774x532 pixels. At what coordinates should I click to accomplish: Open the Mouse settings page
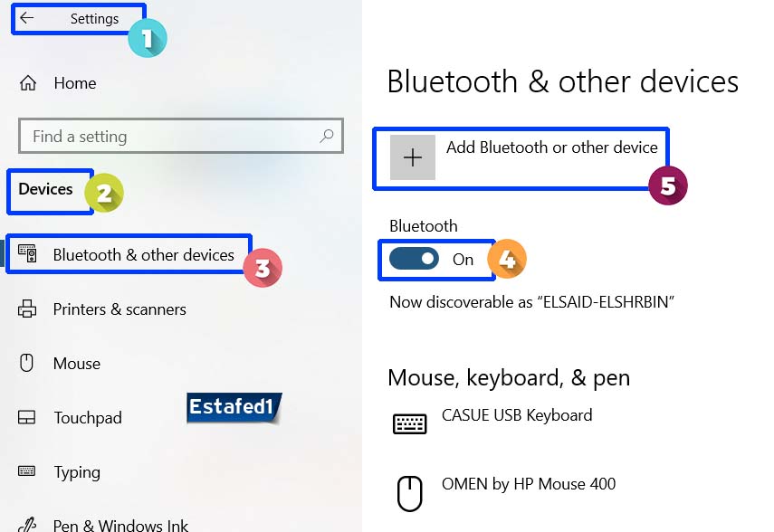click(x=77, y=364)
